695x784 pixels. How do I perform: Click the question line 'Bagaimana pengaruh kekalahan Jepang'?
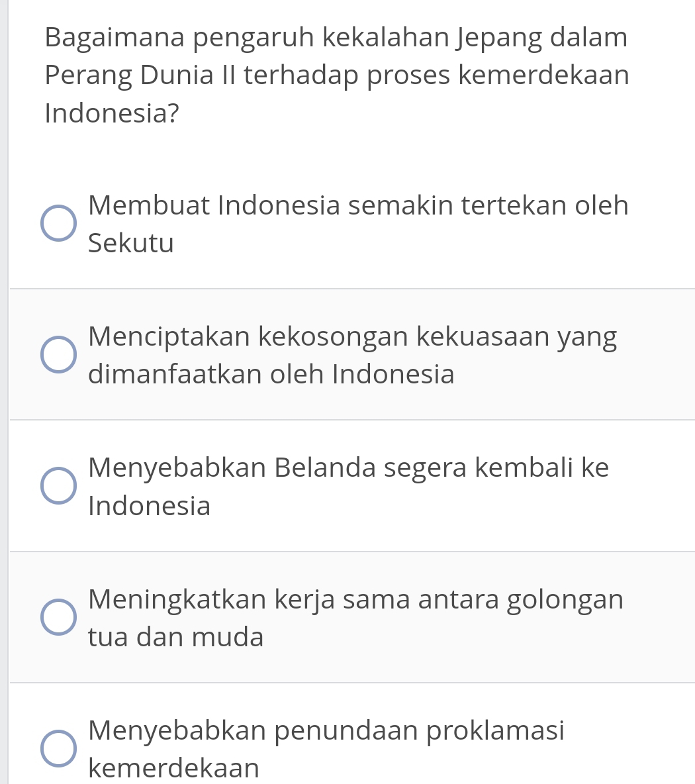point(336,37)
